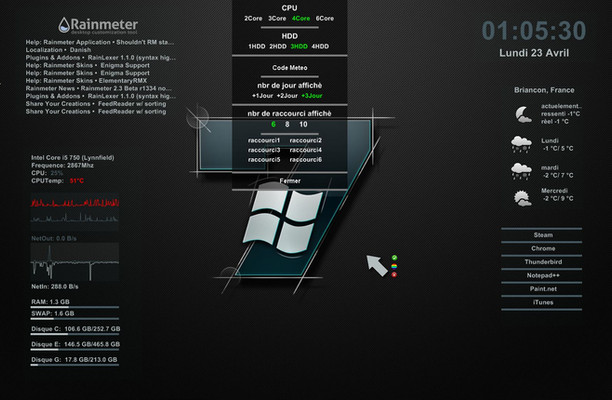Click the 01:05:30 clock

point(534,30)
